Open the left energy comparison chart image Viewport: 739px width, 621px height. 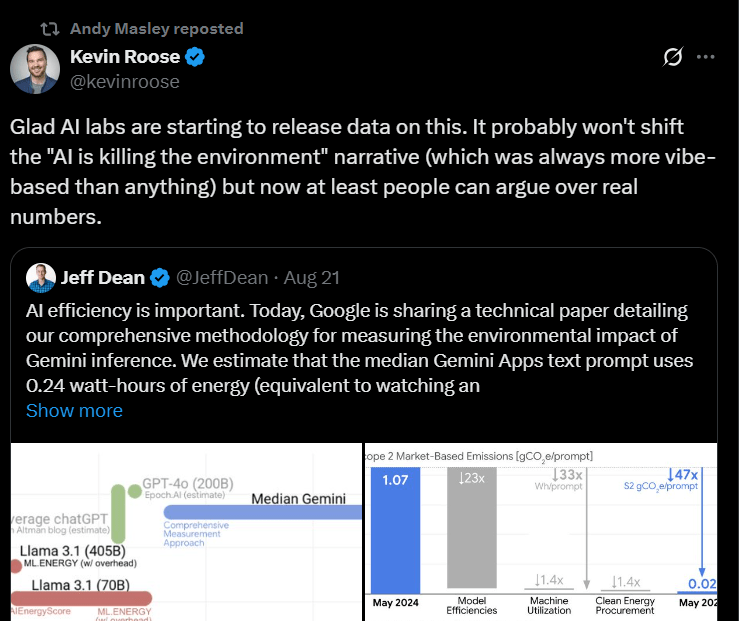[x=186, y=531]
